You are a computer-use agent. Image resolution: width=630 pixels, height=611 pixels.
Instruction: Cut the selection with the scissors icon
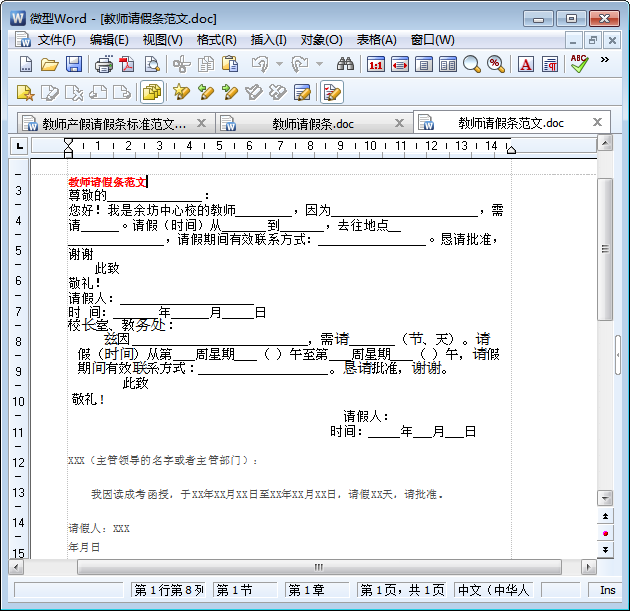[182, 64]
